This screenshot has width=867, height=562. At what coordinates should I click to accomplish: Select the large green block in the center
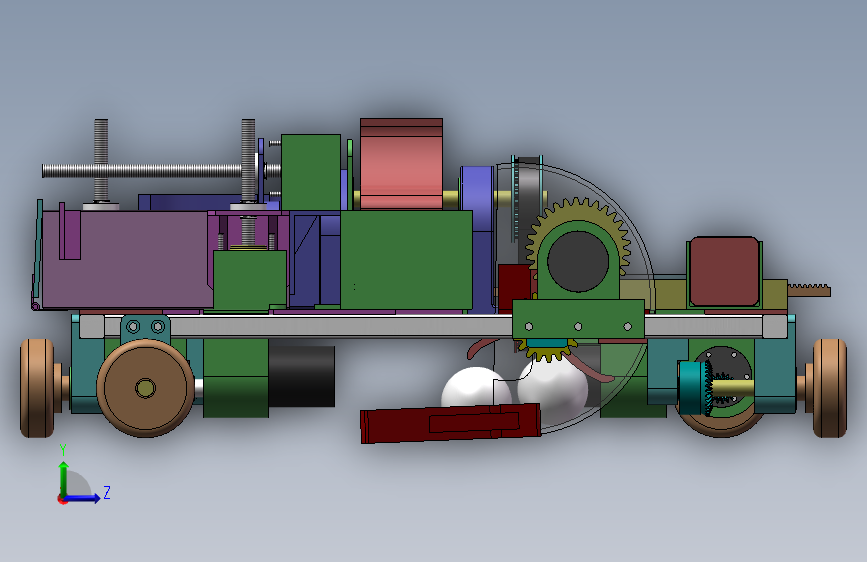(406, 259)
